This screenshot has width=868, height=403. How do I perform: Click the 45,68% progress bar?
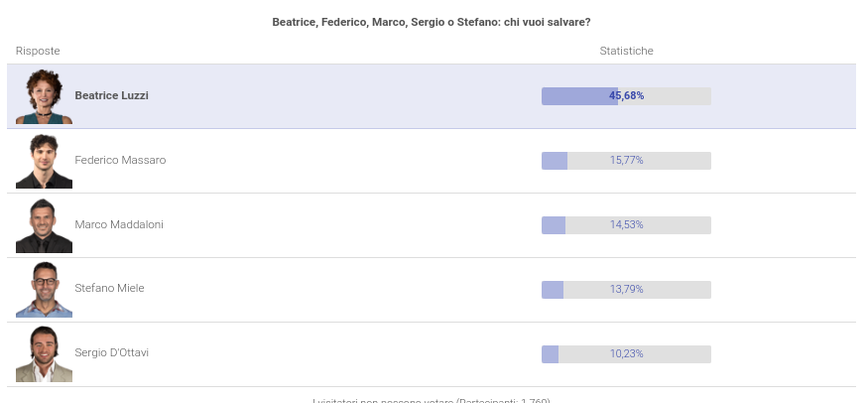[626, 96]
